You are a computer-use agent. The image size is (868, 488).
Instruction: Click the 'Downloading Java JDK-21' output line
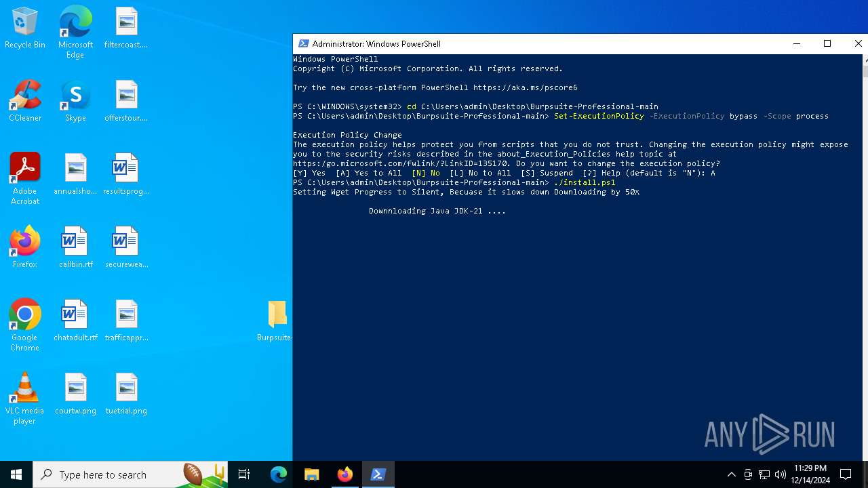point(437,211)
